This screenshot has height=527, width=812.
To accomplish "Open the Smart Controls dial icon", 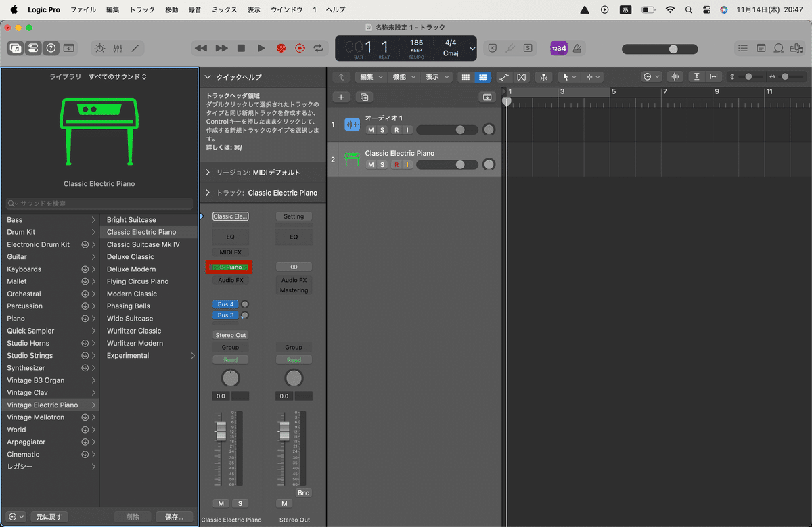I will click(x=100, y=48).
